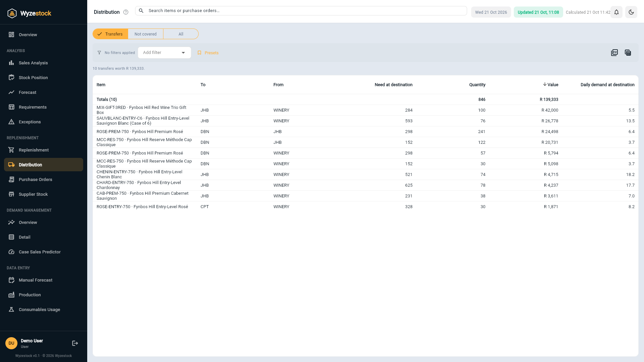Open the Add filter dropdown

[164, 53]
